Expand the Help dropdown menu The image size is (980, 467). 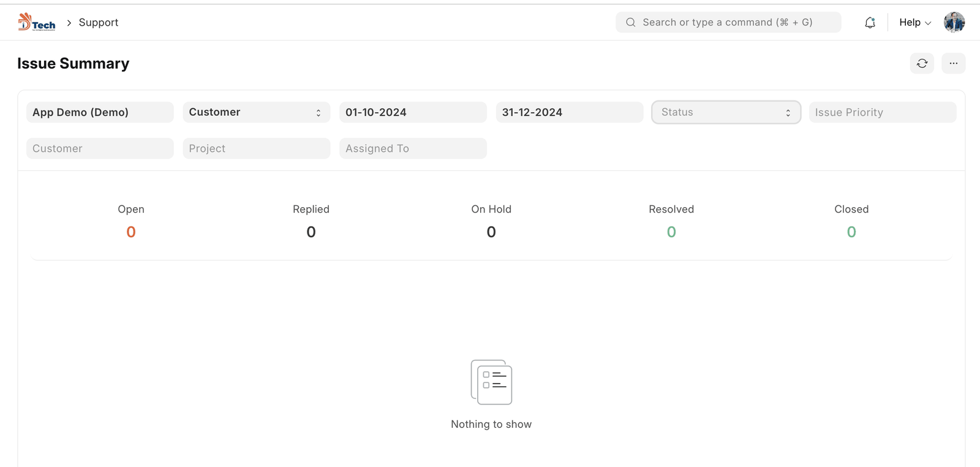914,23
